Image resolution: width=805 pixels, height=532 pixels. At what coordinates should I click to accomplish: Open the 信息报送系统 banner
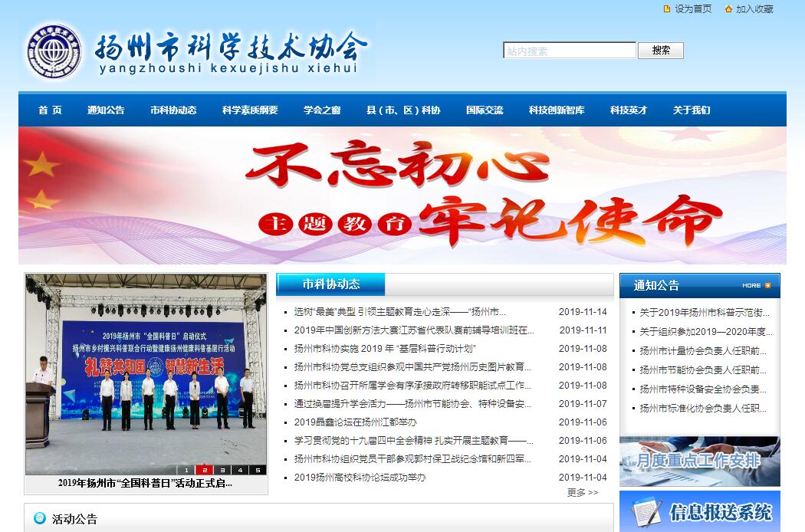tap(699, 511)
